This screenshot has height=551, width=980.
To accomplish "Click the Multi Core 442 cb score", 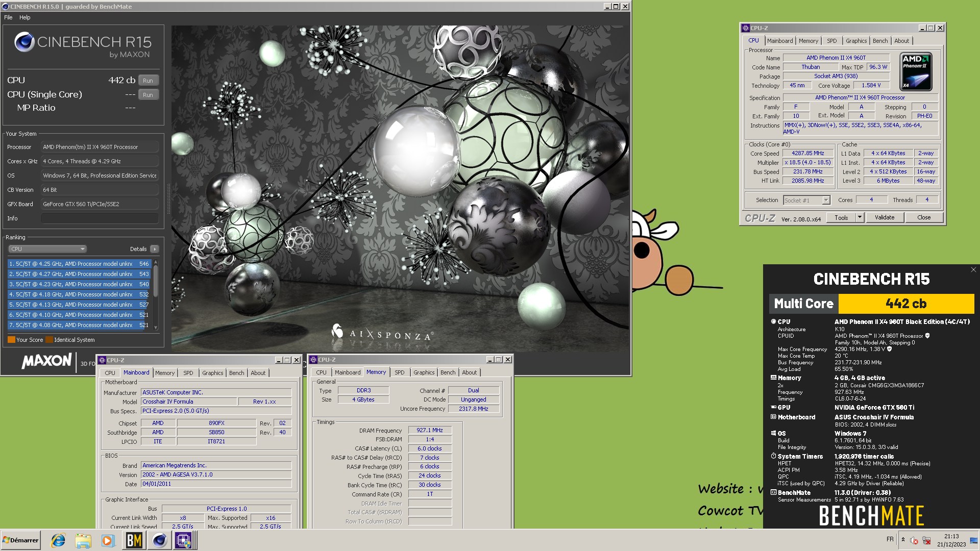I will pyautogui.click(x=906, y=304).
